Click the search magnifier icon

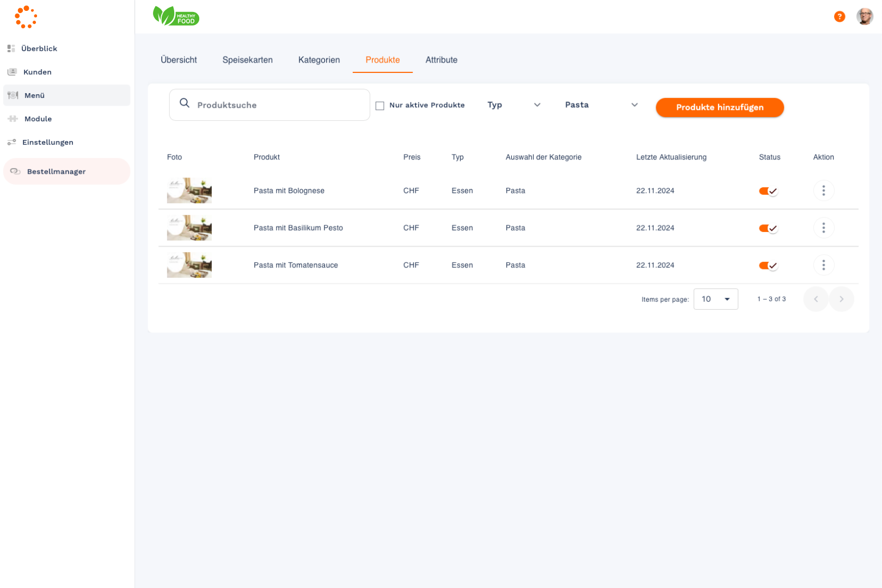click(185, 103)
